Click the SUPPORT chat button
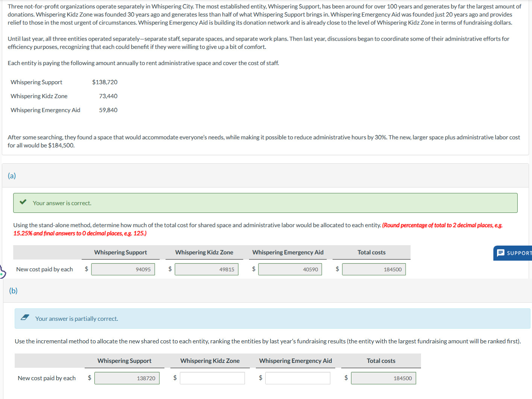The height and width of the screenshot is (399, 532). (x=512, y=253)
